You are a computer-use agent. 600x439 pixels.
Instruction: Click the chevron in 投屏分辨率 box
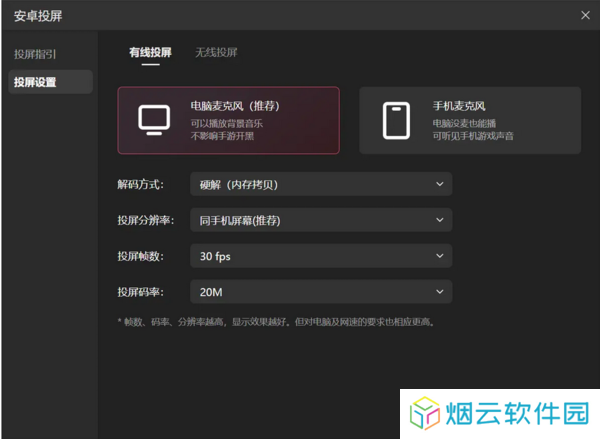coord(440,220)
